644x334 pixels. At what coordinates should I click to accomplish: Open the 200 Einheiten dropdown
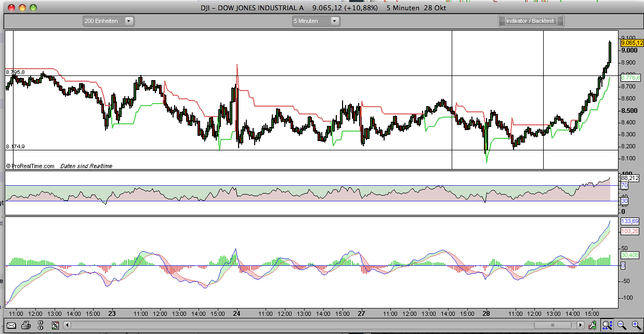pos(108,21)
